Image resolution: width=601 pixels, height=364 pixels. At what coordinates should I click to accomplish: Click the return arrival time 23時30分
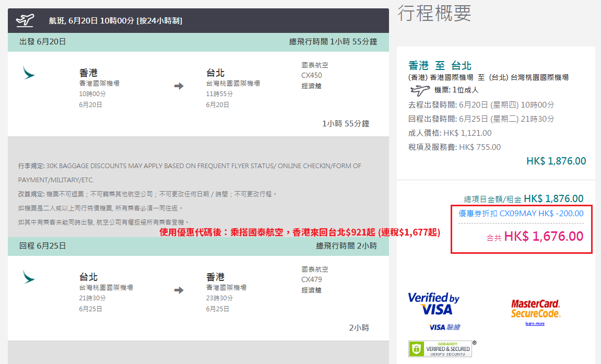(220, 298)
